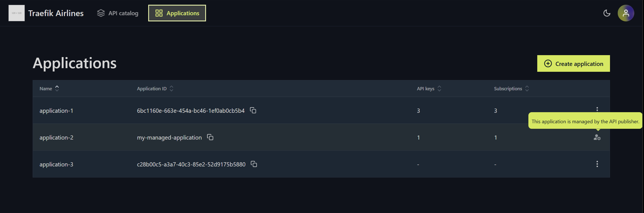Copy the application-3 ID
The width and height of the screenshot is (644, 213).
tap(254, 164)
